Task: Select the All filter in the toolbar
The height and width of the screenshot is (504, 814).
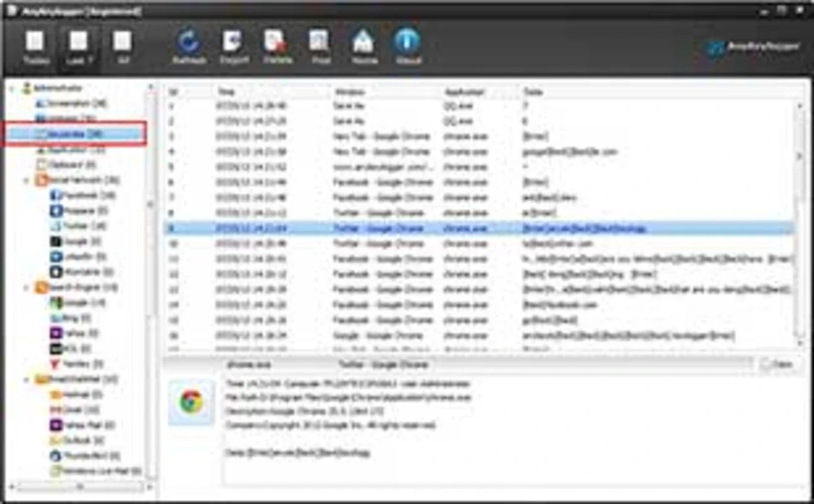Action: (122, 47)
